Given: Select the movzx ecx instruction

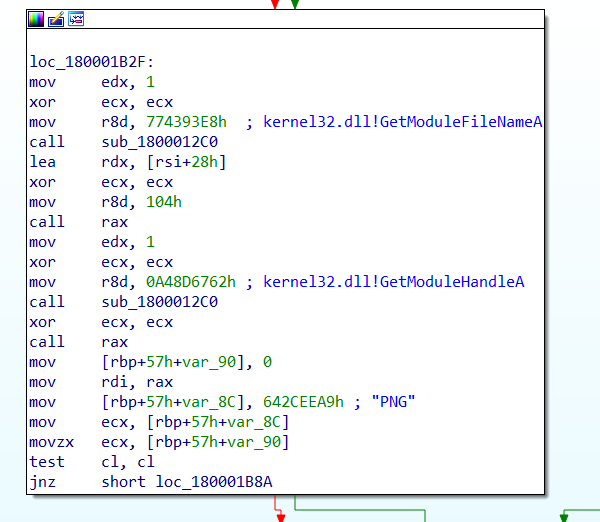Looking at the screenshot, I should coord(159,442).
